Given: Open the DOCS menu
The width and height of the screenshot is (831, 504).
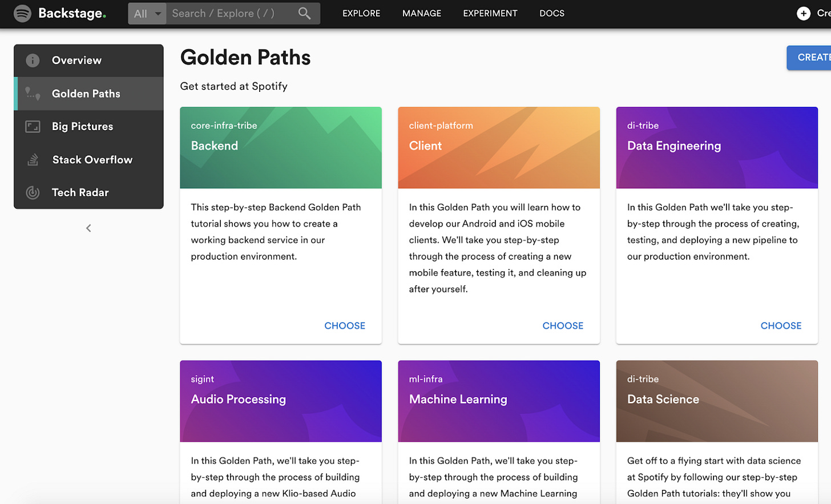Looking at the screenshot, I should [552, 13].
